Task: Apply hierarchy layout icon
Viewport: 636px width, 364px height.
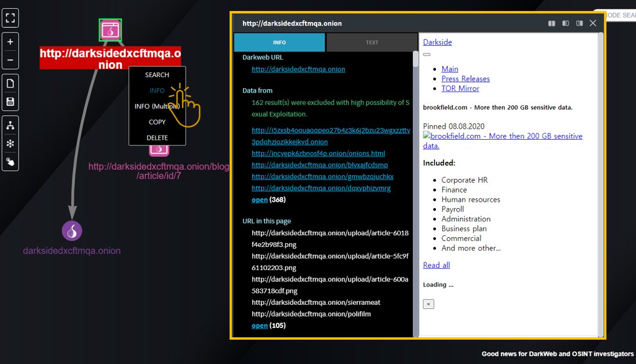Action: point(10,125)
